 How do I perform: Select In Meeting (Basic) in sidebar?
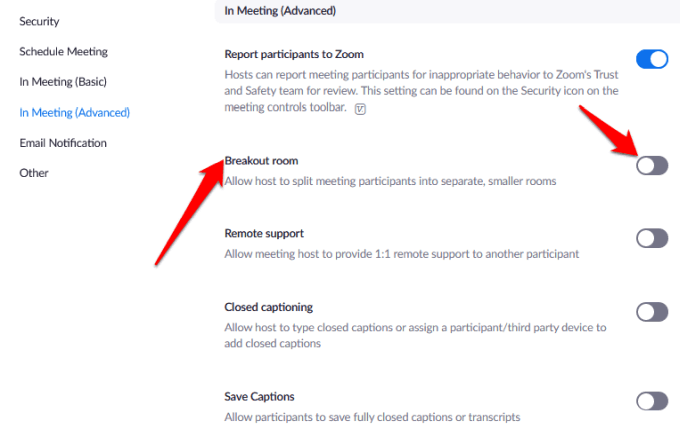tap(62, 82)
